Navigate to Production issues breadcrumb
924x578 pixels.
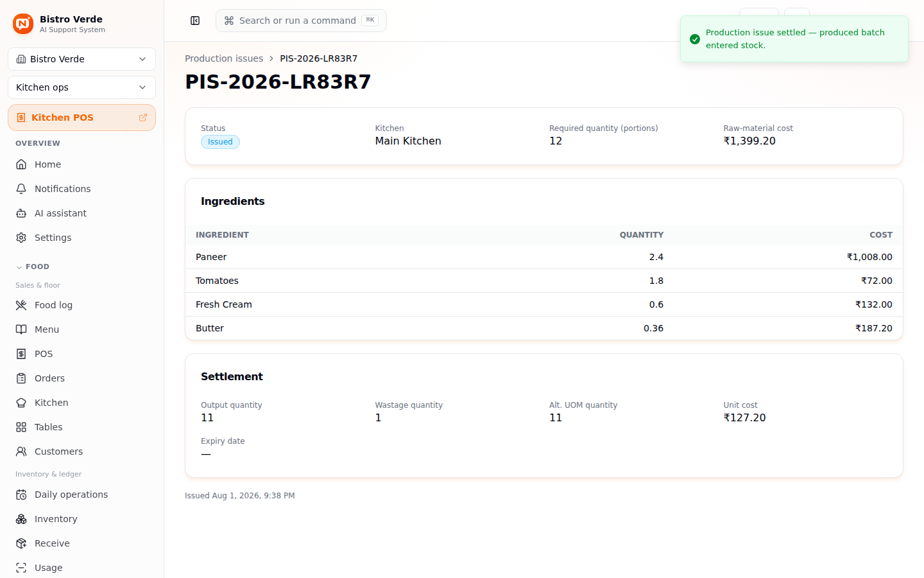click(224, 58)
